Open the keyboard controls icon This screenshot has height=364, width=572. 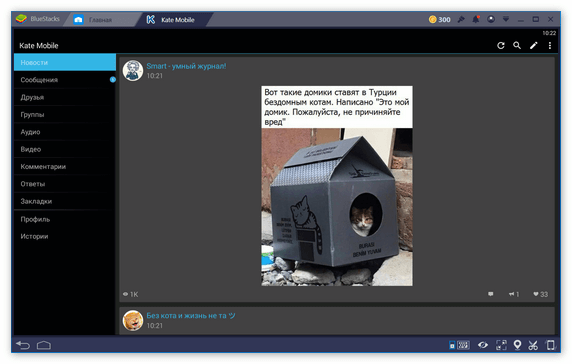pos(459,345)
